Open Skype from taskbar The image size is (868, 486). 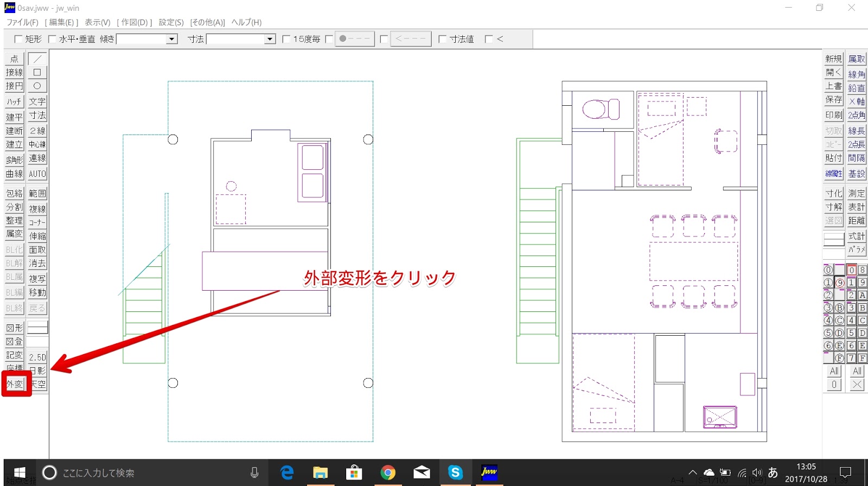(x=455, y=472)
